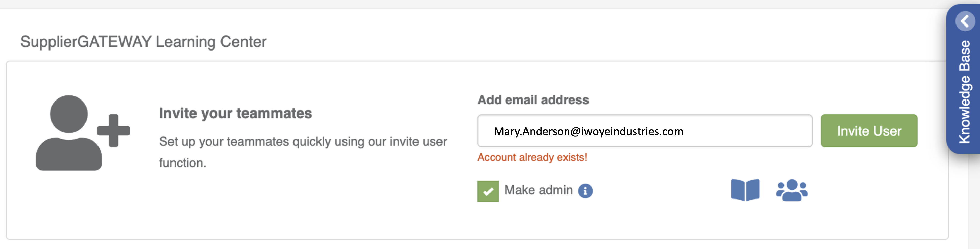This screenshot has width=980, height=249.
Task: Focus the Add email address field
Action: pyautogui.click(x=742, y=131)
